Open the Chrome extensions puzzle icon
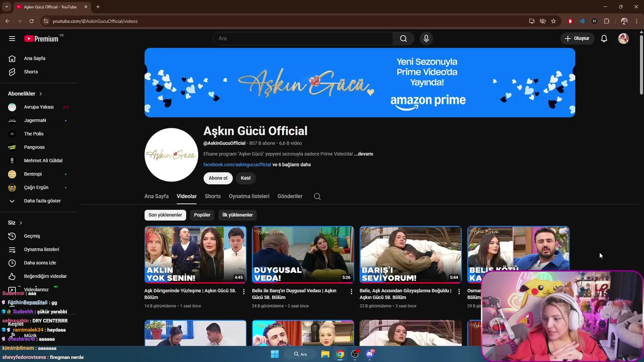 tap(607, 21)
